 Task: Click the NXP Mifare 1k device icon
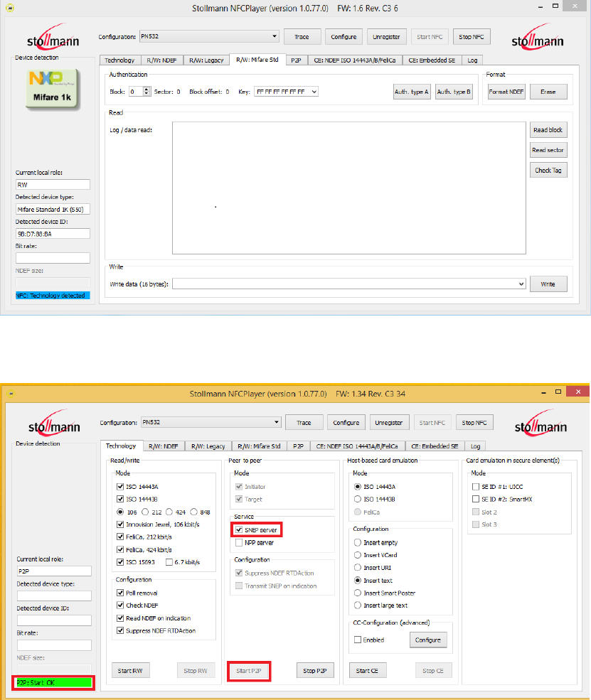53,90
